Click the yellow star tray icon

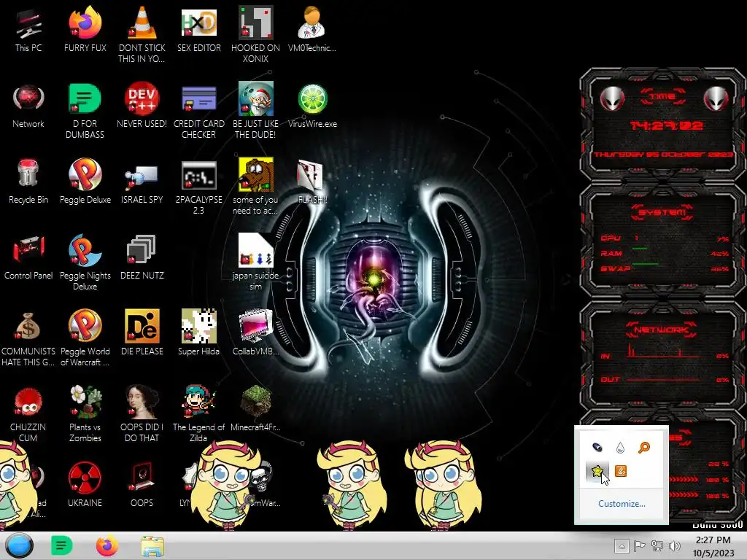(597, 471)
